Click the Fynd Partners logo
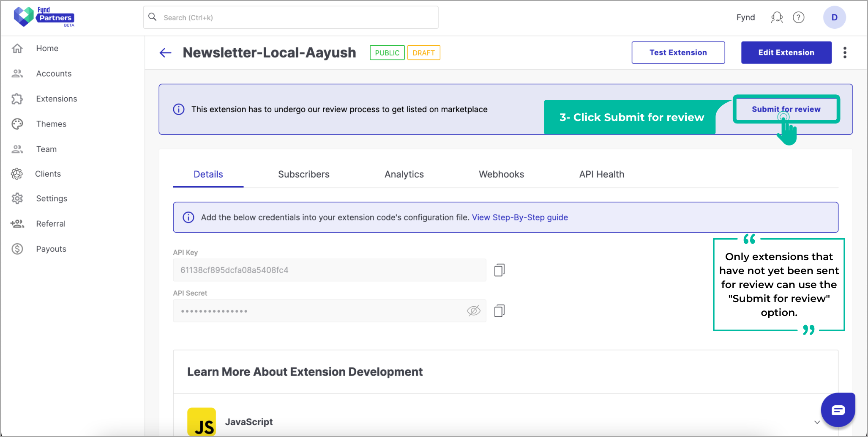The width and height of the screenshot is (868, 437). coord(44,17)
